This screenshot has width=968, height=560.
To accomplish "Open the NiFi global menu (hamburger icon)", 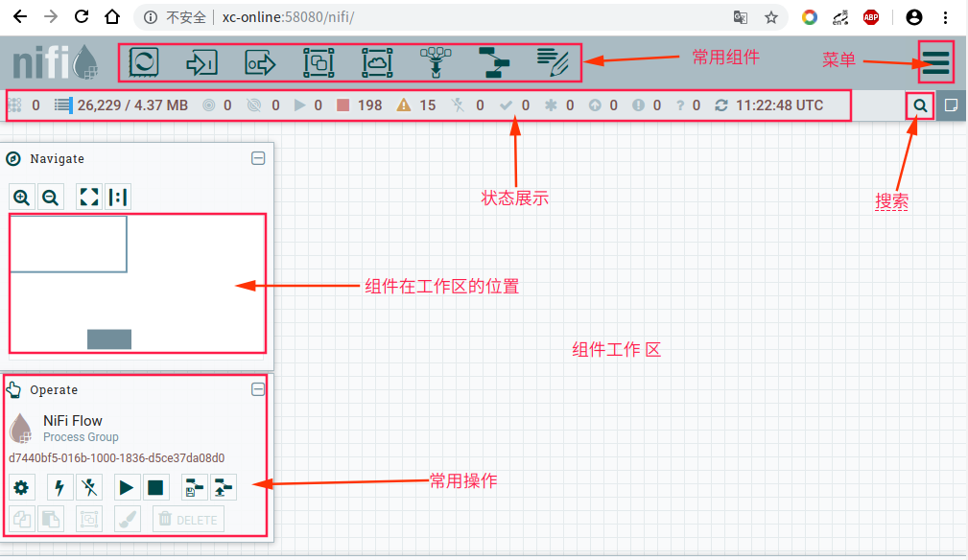I will (935, 59).
